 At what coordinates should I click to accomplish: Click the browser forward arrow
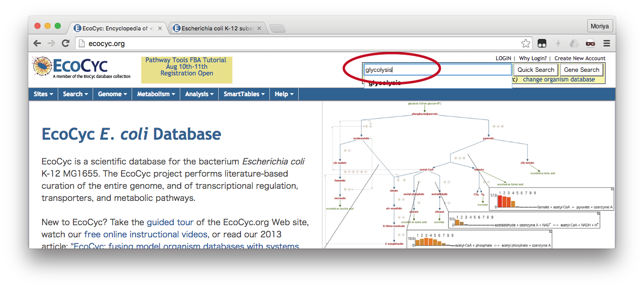[x=51, y=44]
